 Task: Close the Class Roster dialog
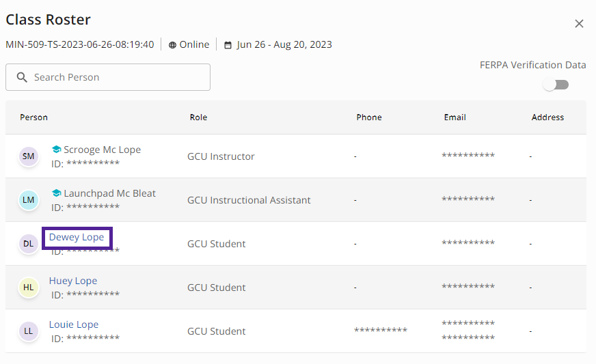point(579,23)
